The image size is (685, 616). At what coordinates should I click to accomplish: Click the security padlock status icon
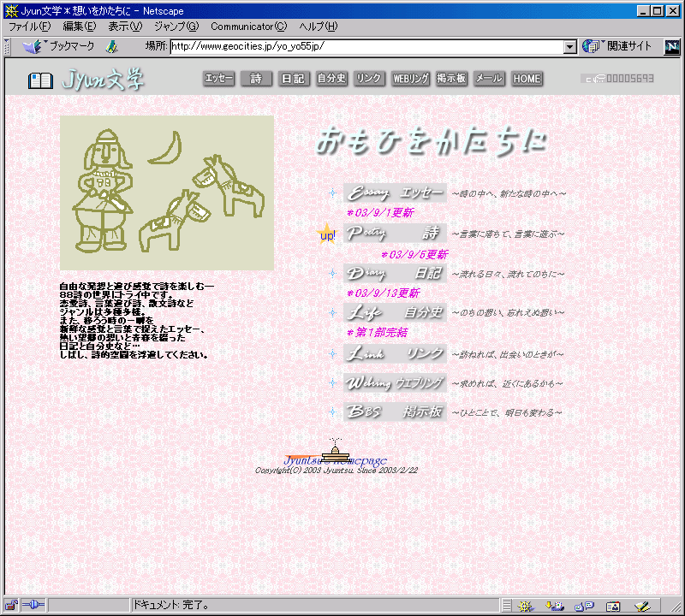click(11, 605)
